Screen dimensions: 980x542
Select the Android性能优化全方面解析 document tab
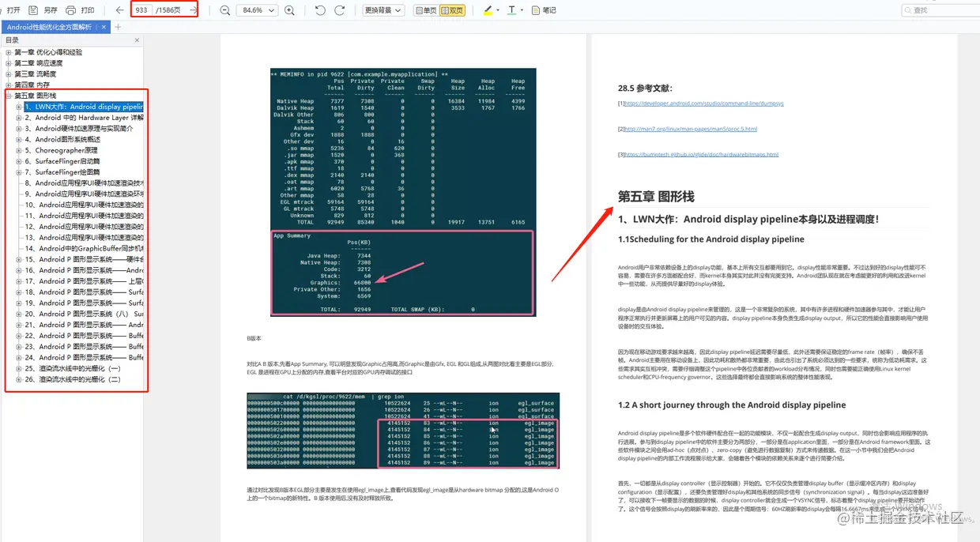tap(49, 27)
